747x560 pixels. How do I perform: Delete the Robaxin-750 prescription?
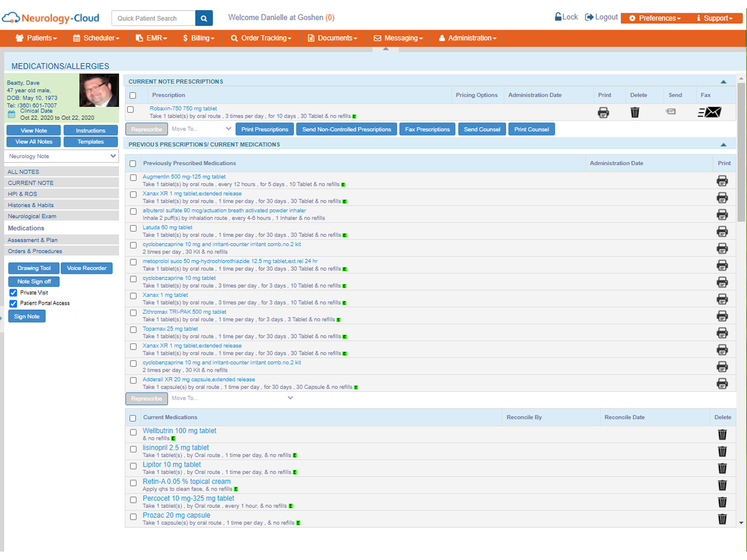click(x=635, y=112)
